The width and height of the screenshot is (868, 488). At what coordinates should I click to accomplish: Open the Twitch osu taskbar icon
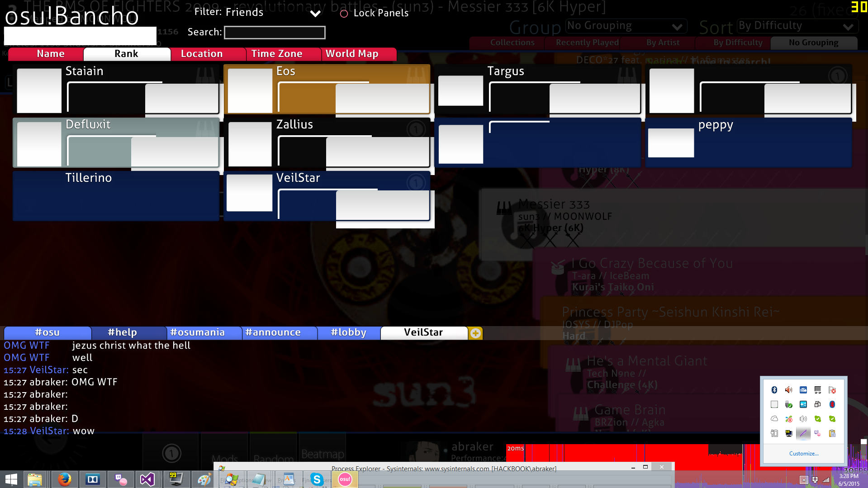coord(120,479)
